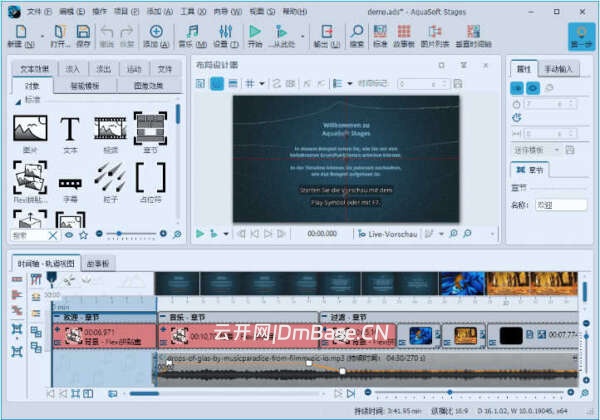Switch to the 图片列表 view icon
This screenshot has width=600, height=420.
[x=435, y=36]
